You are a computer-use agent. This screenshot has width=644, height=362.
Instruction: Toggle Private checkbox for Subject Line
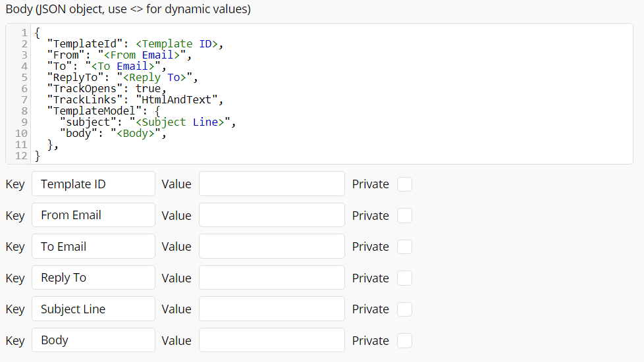coord(404,309)
